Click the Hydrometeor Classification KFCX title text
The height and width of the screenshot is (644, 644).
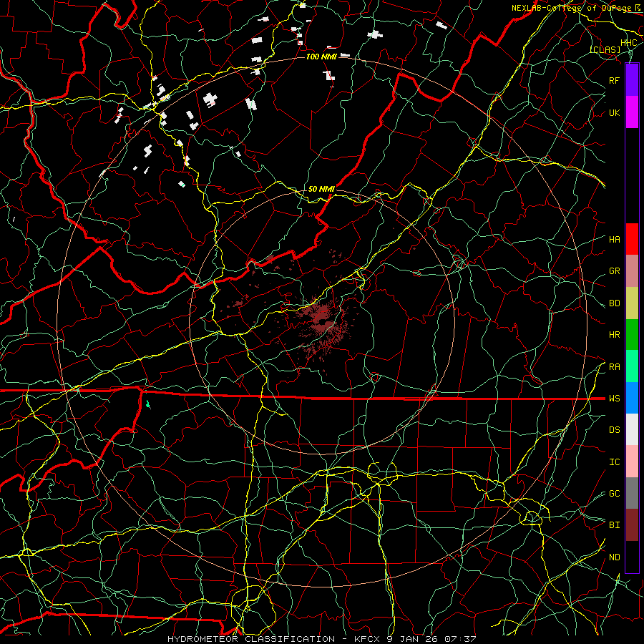pyautogui.click(x=322, y=639)
